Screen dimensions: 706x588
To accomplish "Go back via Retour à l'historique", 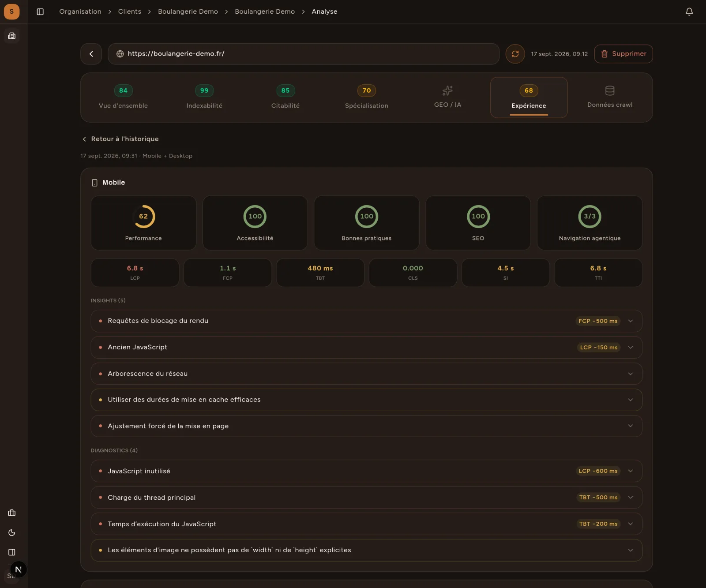I will click(x=120, y=139).
